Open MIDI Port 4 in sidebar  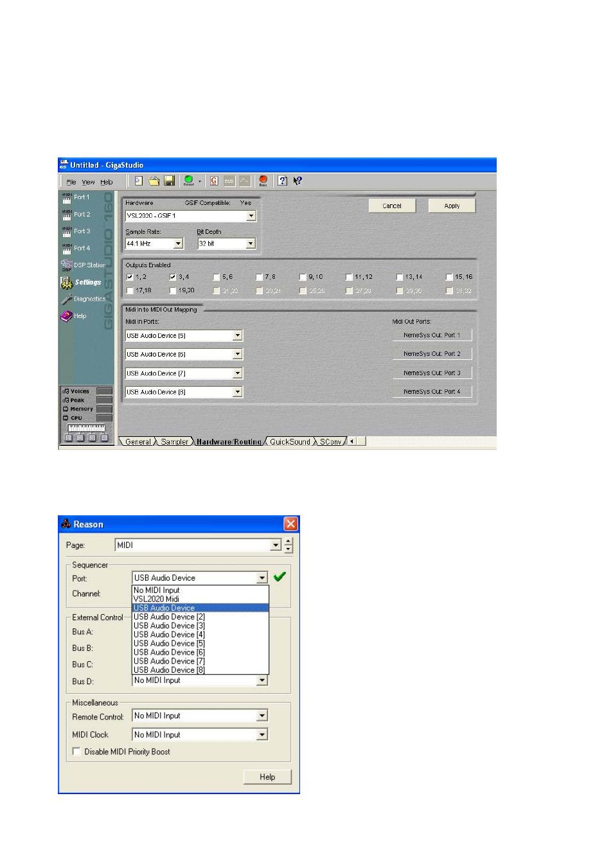pyautogui.click(x=76, y=248)
